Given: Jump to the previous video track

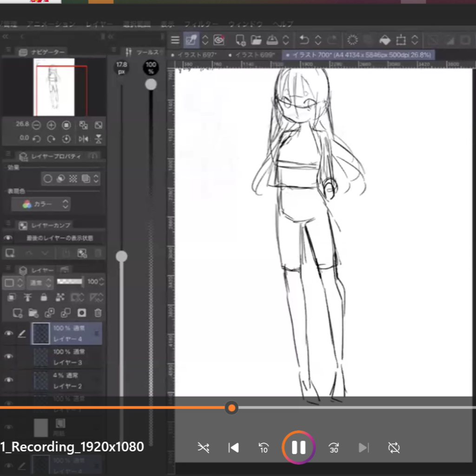Looking at the screenshot, I should (x=233, y=448).
